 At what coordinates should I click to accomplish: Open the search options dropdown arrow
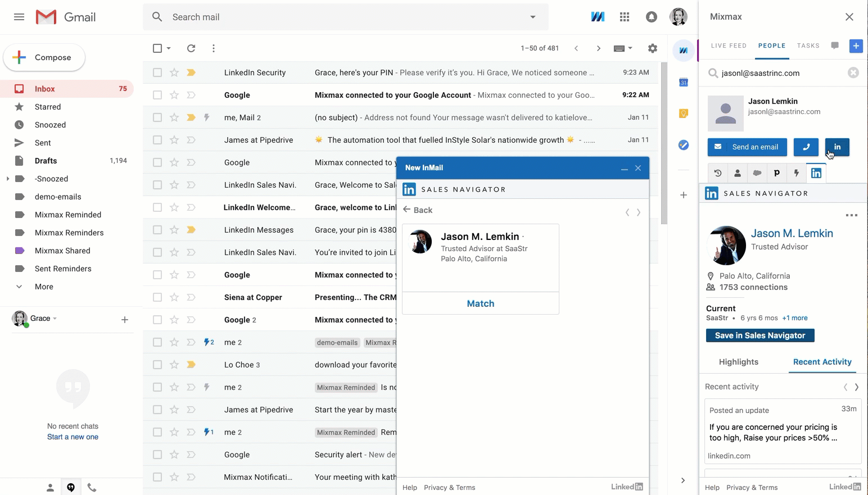532,17
